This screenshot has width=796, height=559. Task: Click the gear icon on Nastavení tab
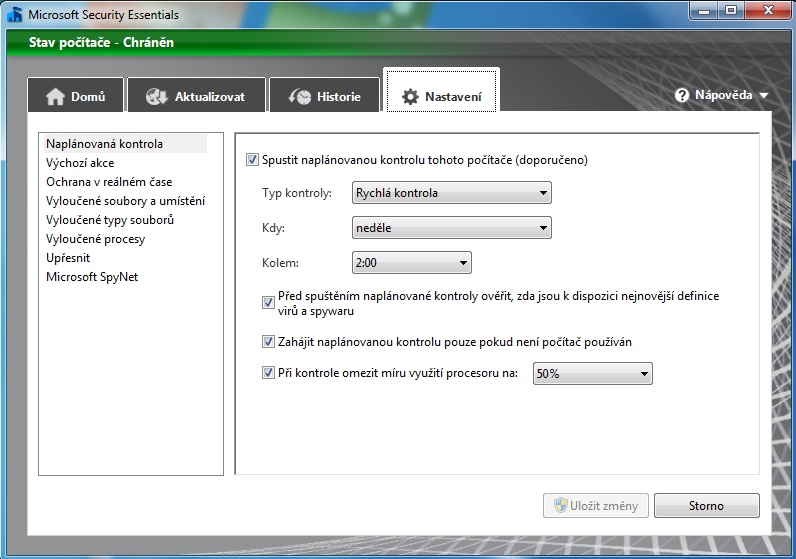tap(410, 96)
